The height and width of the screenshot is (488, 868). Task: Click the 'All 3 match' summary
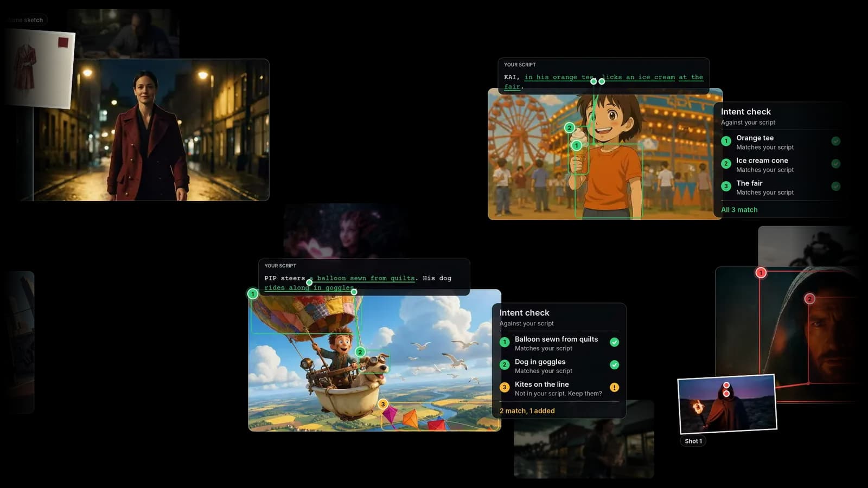(739, 210)
